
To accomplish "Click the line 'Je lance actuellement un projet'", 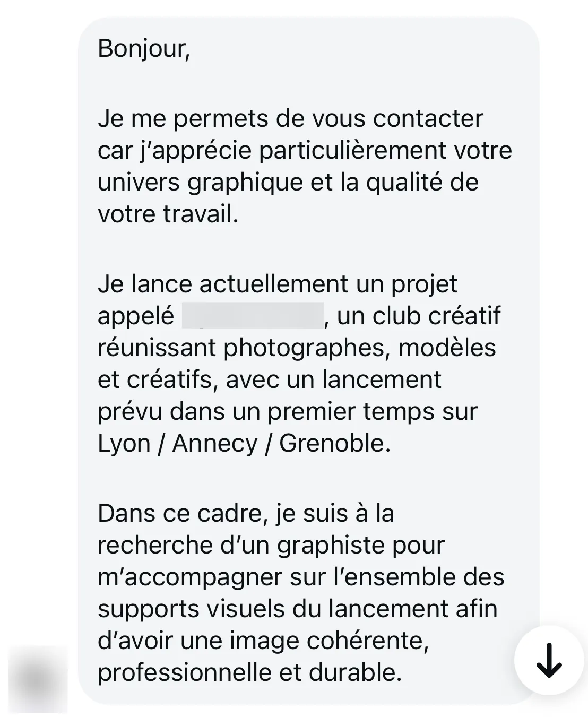I will click(x=277, y=284).
